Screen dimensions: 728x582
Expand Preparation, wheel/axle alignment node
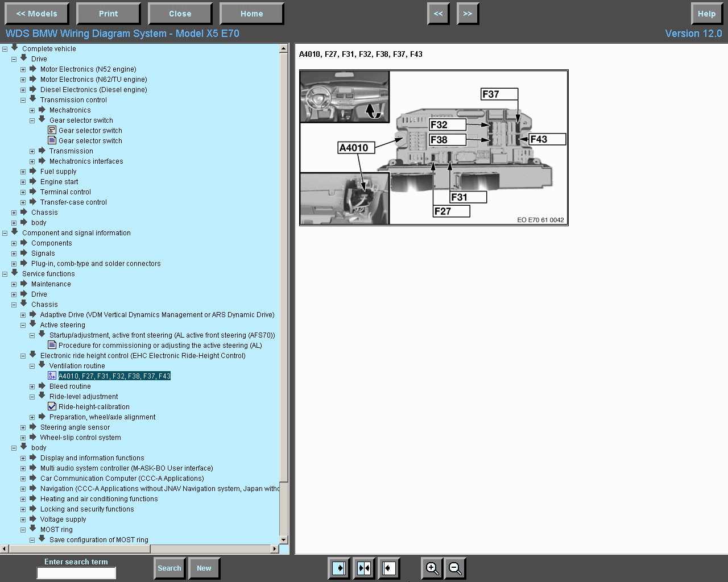tap(32, 417)
